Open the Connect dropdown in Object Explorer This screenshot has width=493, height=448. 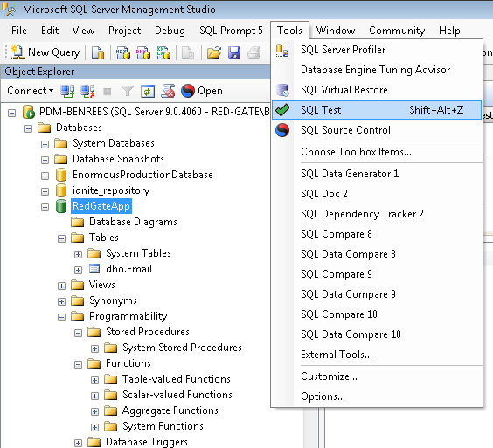point(31,91)
